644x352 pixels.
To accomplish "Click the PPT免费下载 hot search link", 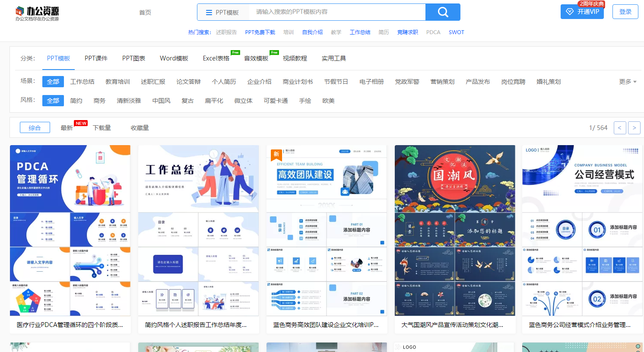I will [260, 32].
